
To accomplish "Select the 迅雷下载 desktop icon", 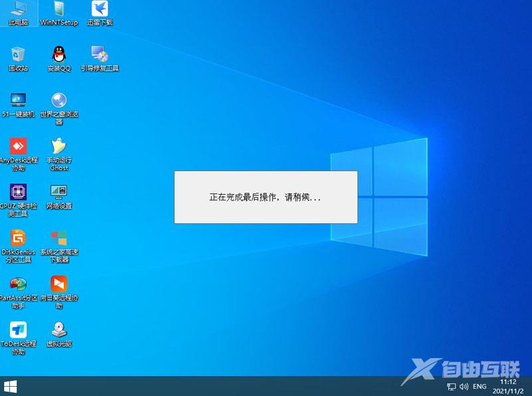I will pyautogui.click(x=100, y=13).
